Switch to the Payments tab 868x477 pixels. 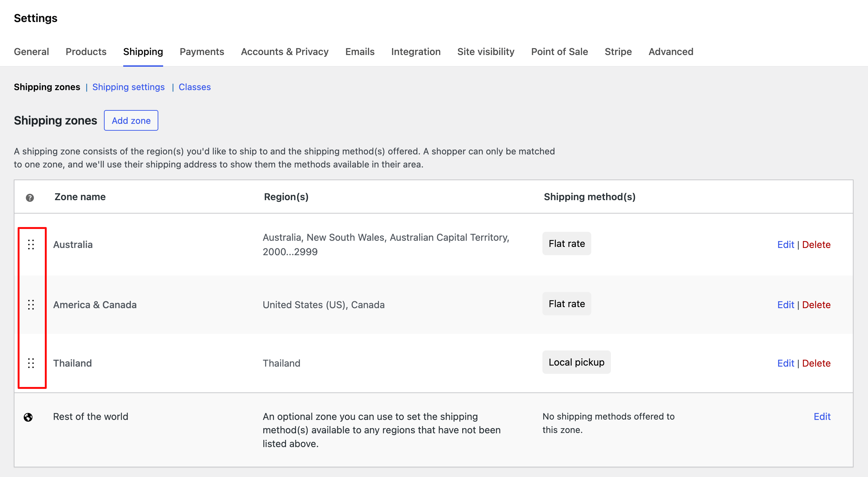point(202,52)
